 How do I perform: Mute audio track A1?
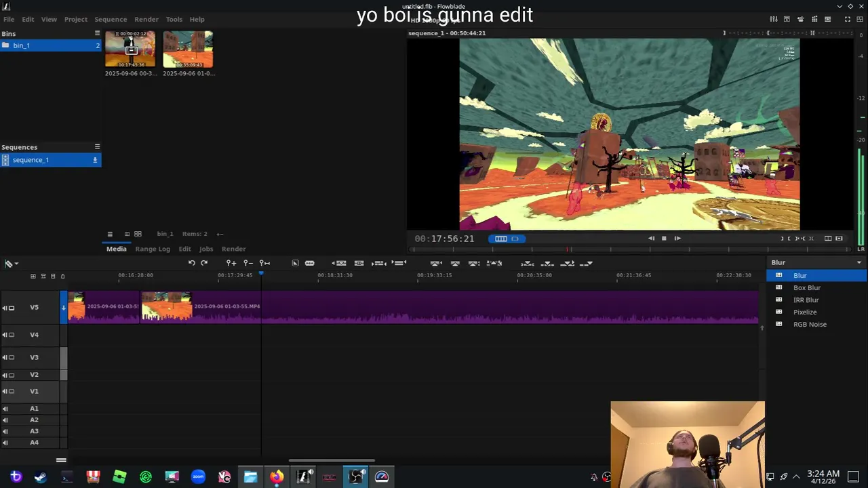[x=5, y=409]
